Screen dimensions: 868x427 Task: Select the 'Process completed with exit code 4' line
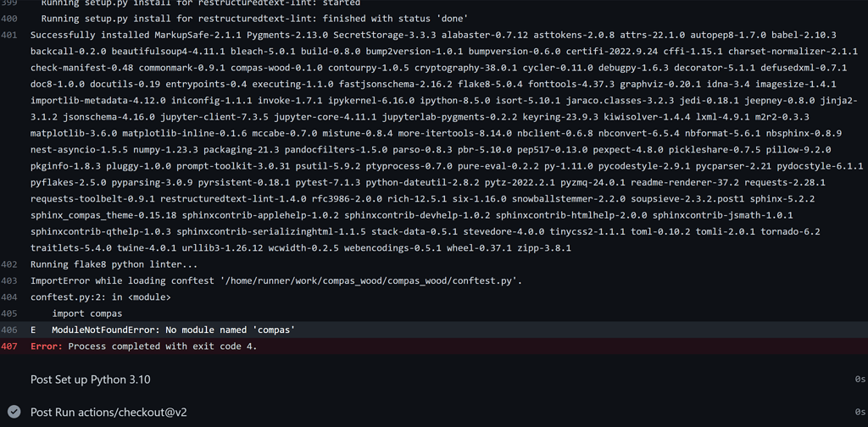(162, 347)
